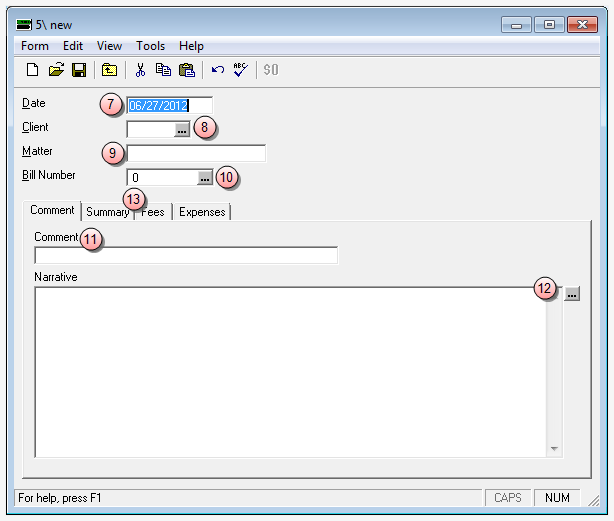614x521 pixels.
Task: Maximize the '5\ new' window
Action: click(549, 25)
